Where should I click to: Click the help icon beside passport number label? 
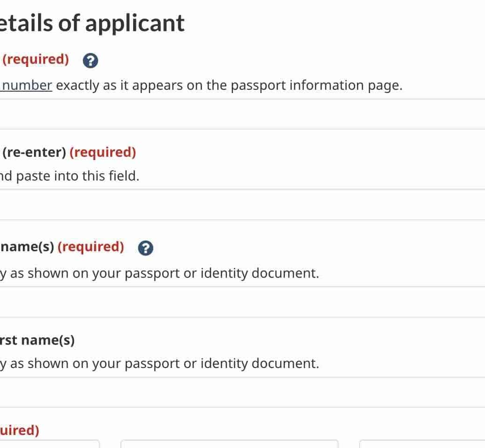tap(90, 60)
